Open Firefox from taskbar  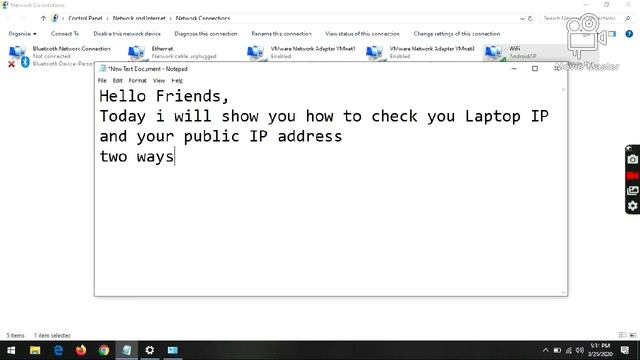click(x=81, y=350)
